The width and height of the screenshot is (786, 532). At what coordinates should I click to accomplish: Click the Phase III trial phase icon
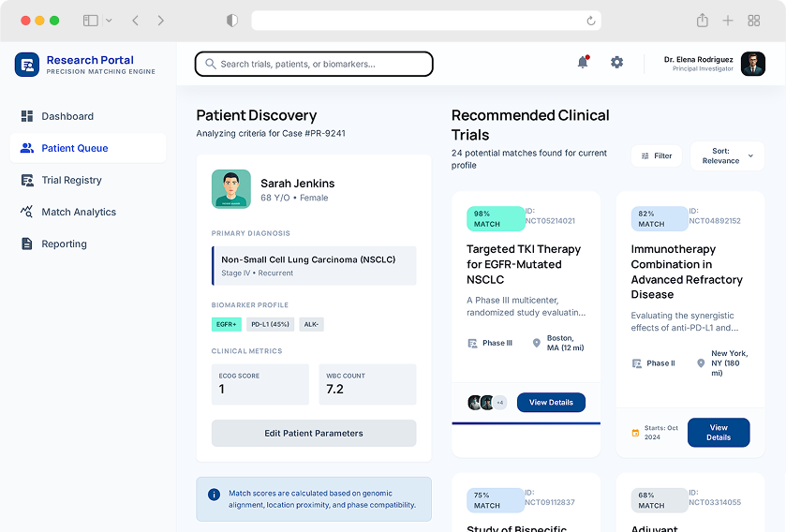(472, 343)
